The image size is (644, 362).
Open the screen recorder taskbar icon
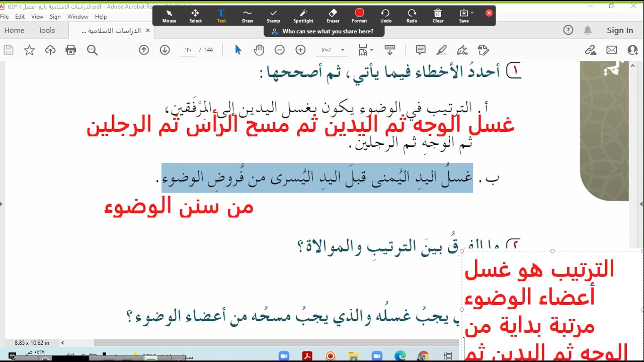pyautogui.click(x=331, y=356)
